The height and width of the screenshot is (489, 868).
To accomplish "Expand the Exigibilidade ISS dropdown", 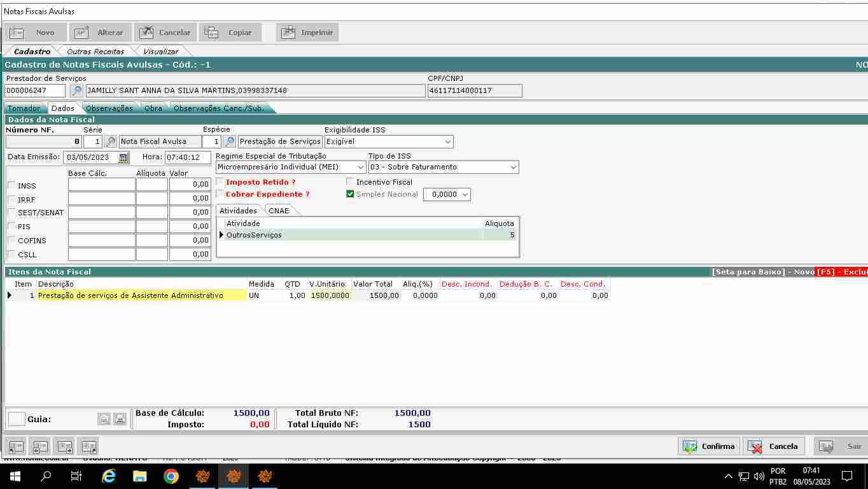I will click(448, 141).
